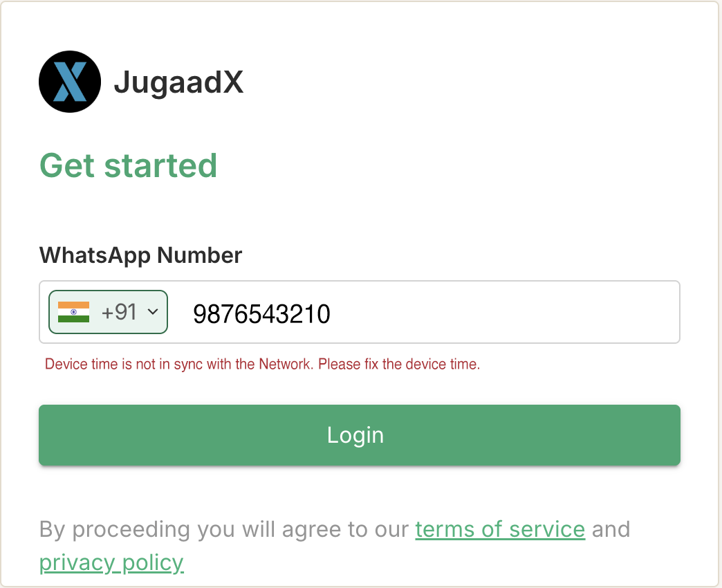
Task: Click the word 'Login' on the button
Action: (355, 435)
